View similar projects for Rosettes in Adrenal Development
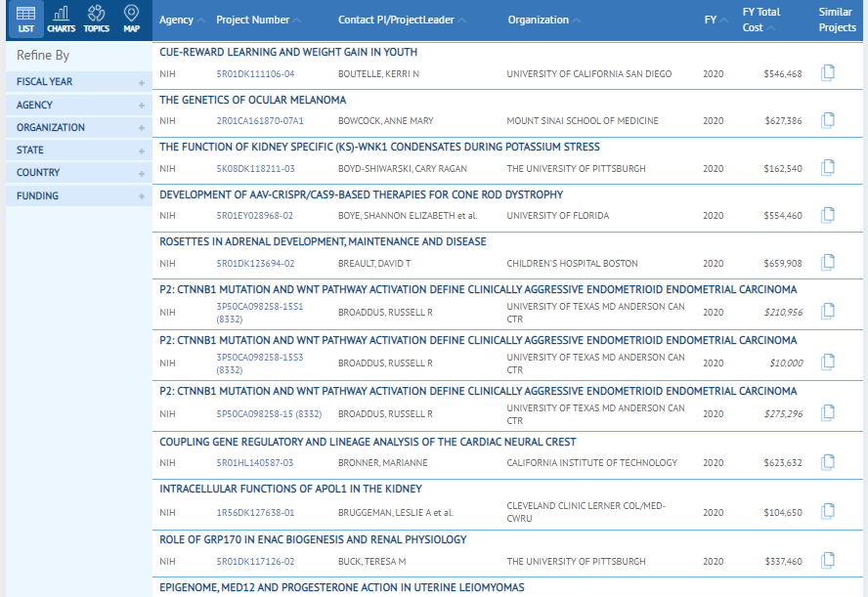 828,263
